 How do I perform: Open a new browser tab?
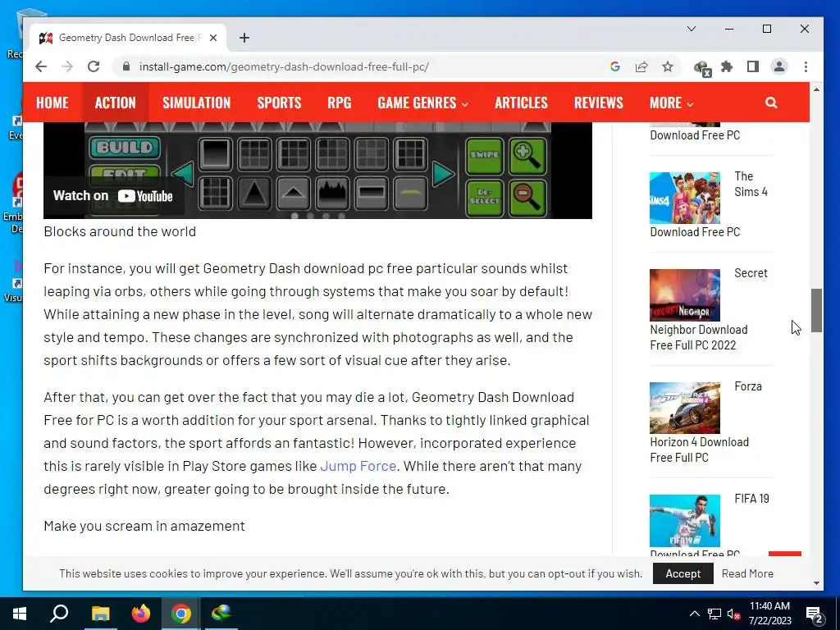[244, 38]
